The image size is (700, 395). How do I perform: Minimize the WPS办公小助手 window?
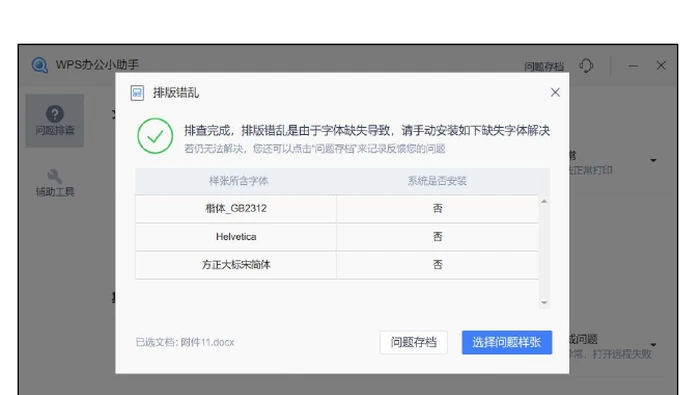coord(633,66)
